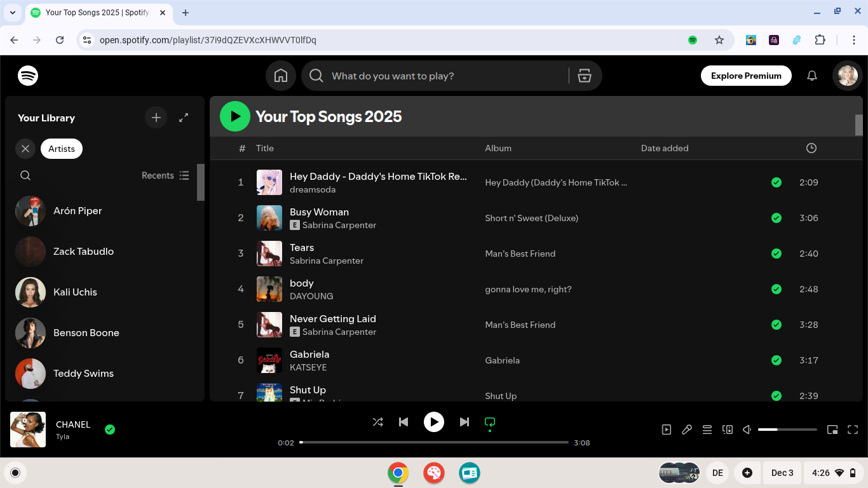Open a new browser tab
The image size is (868, 488).
pos(186,13)
